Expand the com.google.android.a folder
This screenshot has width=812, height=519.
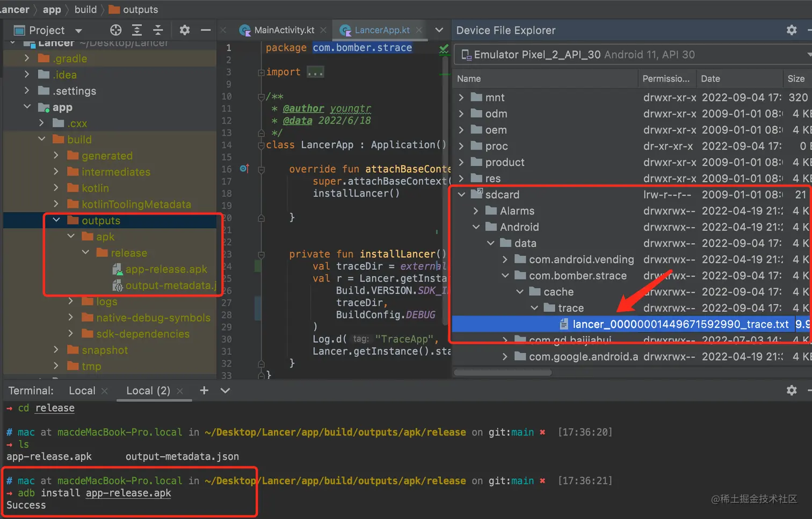coord(505,356)
